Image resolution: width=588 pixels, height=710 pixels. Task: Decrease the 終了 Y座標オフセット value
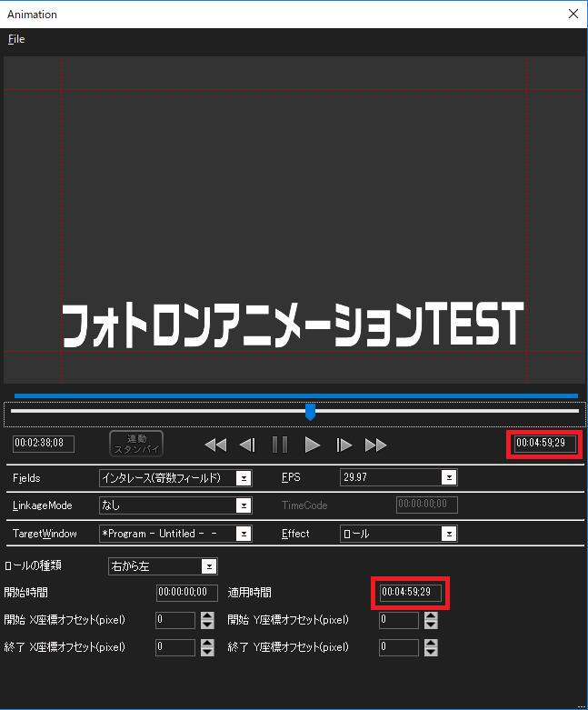tap(431, 652)
